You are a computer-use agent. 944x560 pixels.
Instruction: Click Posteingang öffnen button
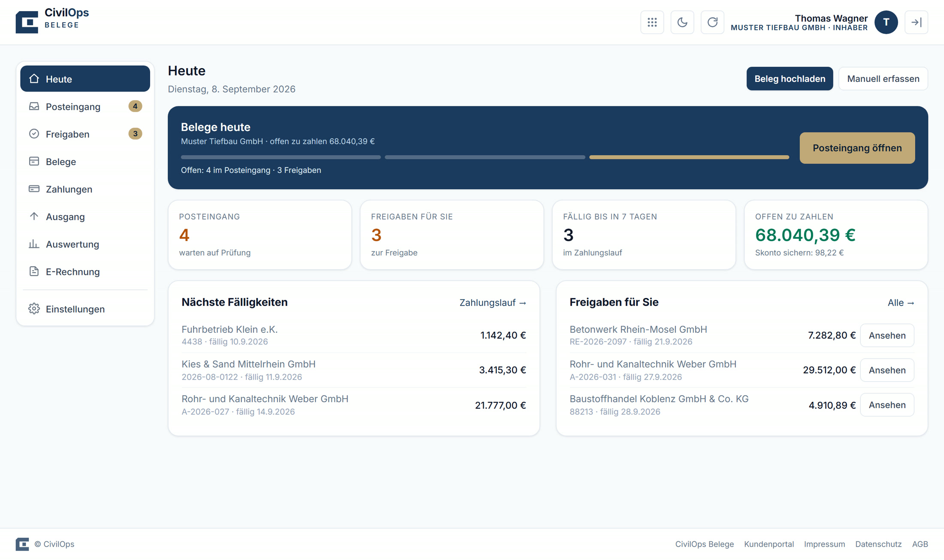coord(857,148)
